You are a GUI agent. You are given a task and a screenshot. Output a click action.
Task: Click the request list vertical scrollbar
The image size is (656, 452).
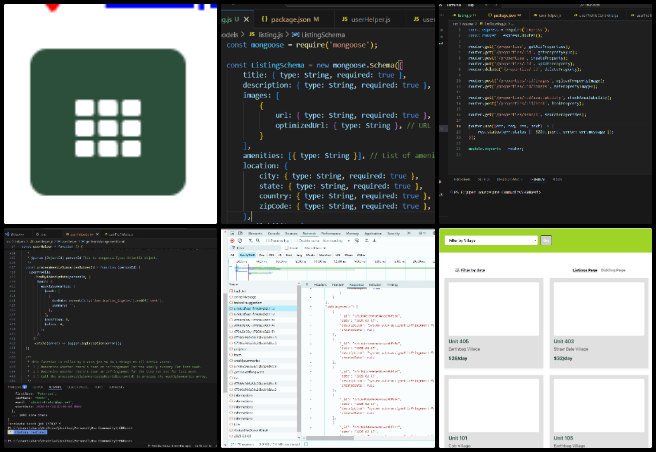pyautogui.click(x=299, y=360)
